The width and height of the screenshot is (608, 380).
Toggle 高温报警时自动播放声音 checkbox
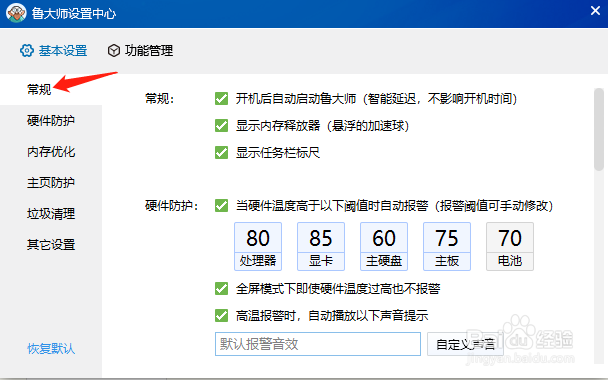(221, 316)
